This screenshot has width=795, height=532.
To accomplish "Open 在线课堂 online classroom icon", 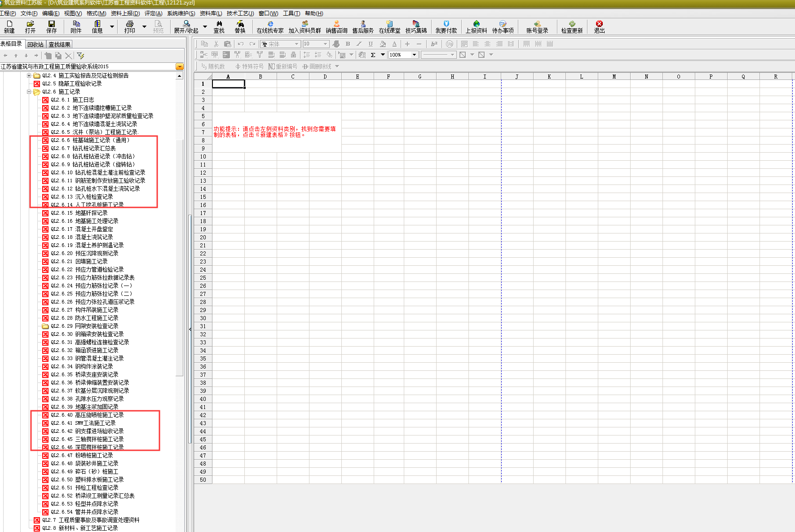I will point(389,27).
